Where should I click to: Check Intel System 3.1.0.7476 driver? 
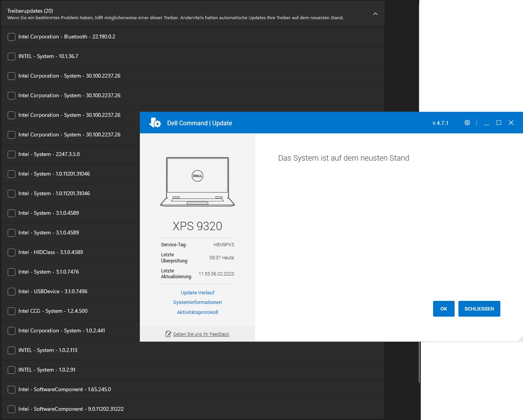tap(12, 272)
